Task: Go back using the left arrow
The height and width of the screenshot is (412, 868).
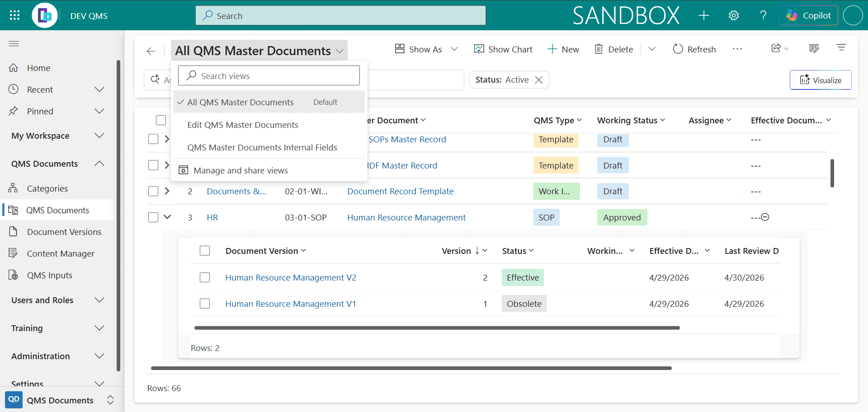Action: [151, 51]
